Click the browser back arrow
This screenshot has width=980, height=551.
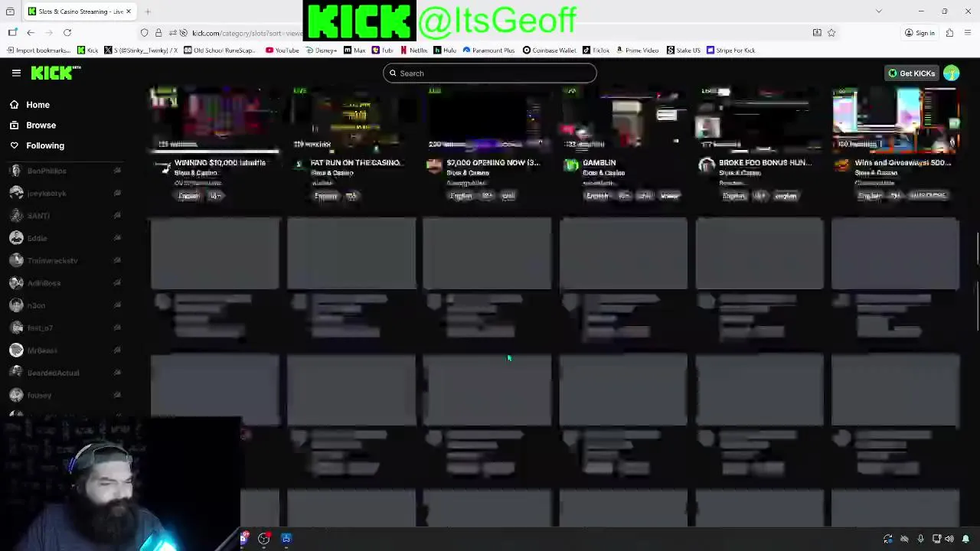[31, 33]
